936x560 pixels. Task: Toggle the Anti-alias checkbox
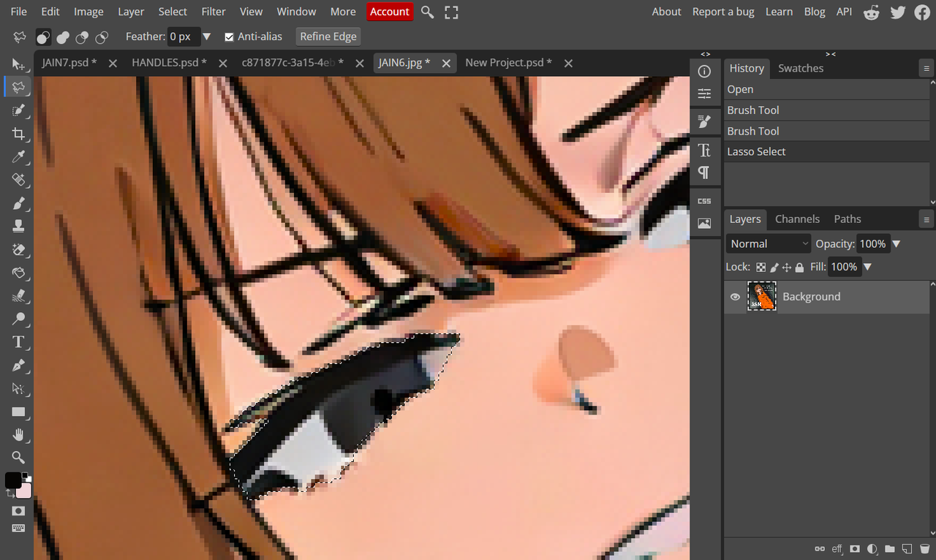pyautogui.click(x=229, y=37)
